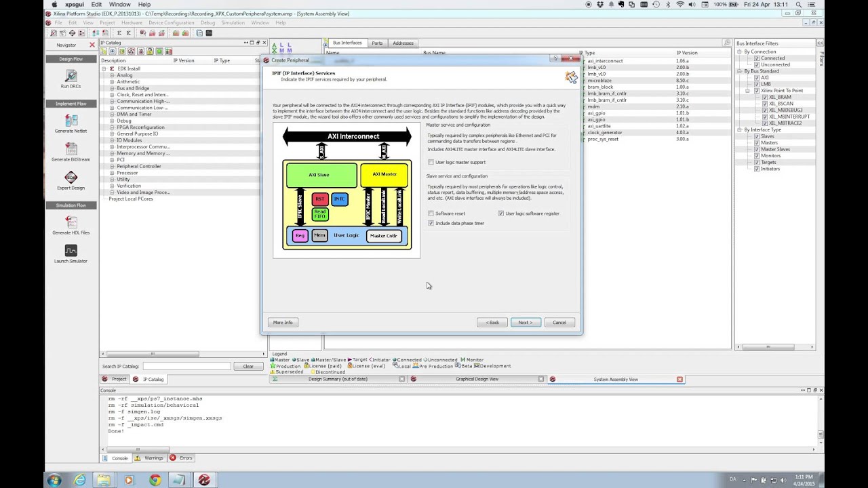Viewport: 868px width, 488px height.
Task: Expand the Processor category
Action: [x=112, y=173]
